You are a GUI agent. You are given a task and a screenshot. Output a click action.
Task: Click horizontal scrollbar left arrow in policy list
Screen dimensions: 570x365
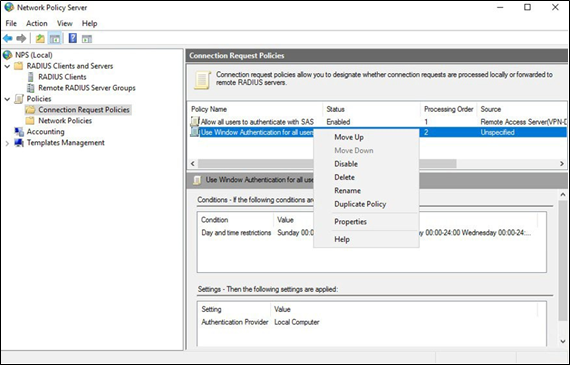pyautogui.click(x=193, y=164)
